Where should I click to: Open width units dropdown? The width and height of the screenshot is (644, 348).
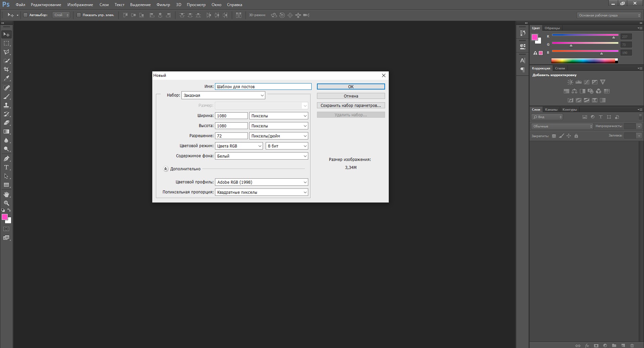279,116
